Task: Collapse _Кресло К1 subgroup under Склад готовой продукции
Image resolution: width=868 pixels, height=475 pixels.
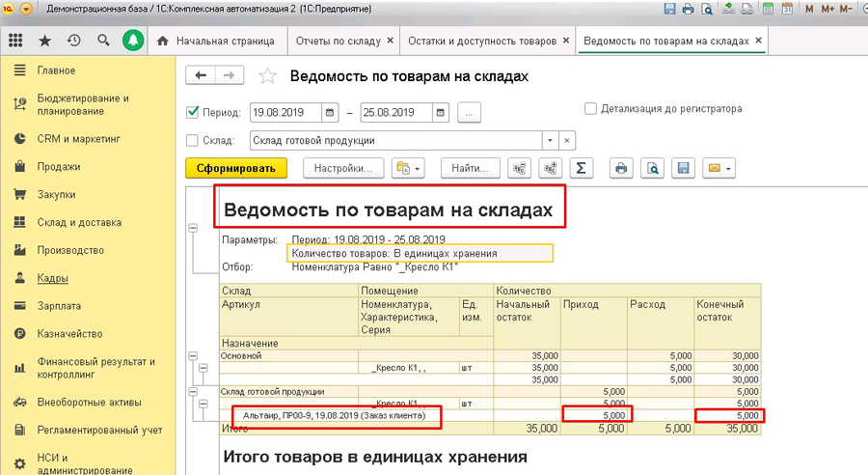Action: [203, 405]
